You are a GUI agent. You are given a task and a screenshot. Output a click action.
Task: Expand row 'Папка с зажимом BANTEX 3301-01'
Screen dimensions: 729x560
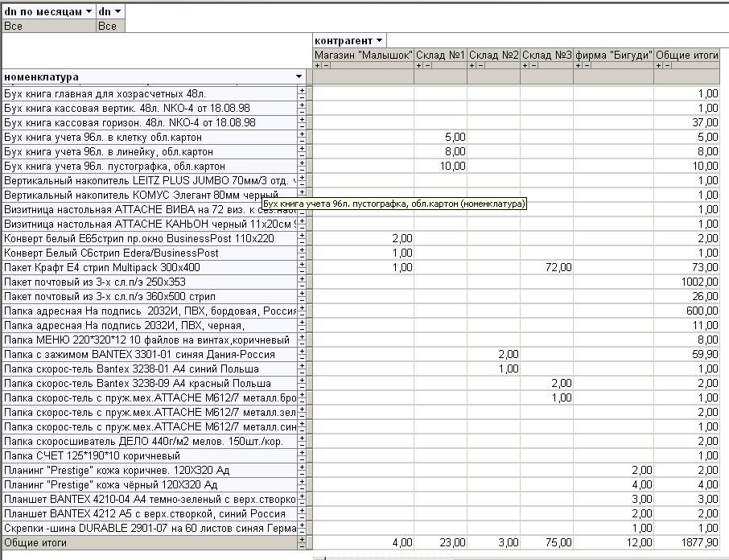[x=302, y=352]
